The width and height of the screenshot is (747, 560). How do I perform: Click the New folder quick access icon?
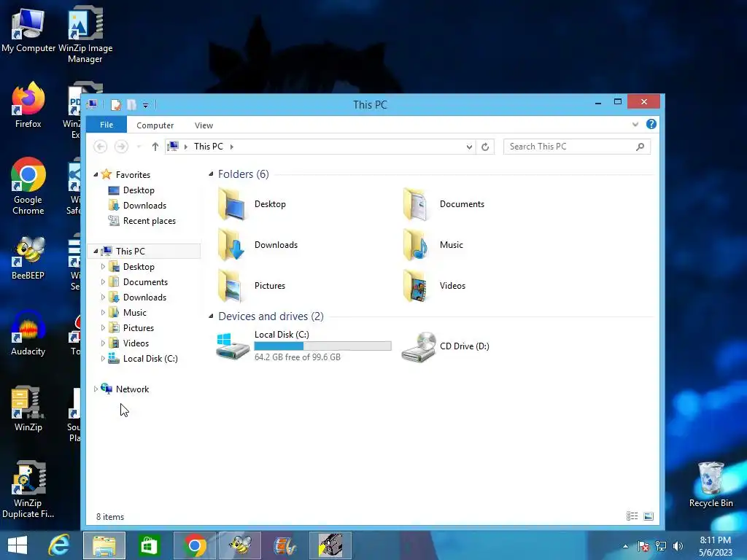click(131, 104)
